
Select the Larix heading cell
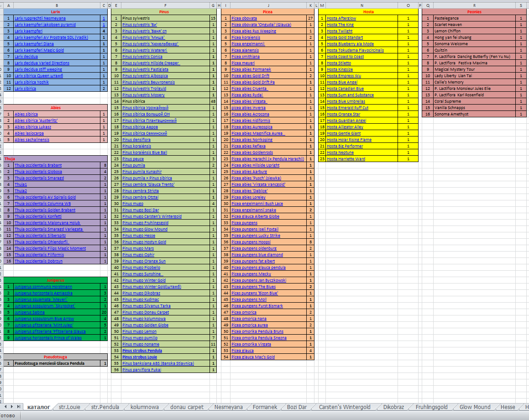(55, 12)
